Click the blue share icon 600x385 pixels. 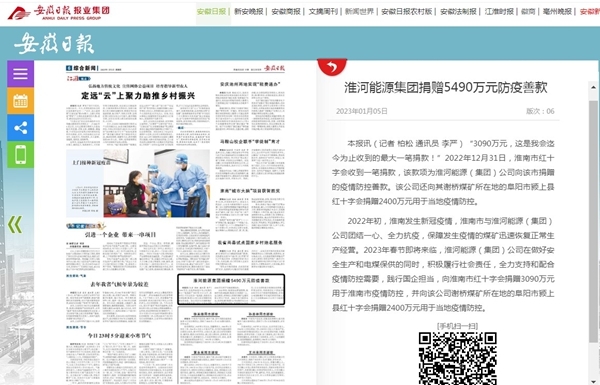click(x=20, y=128)
